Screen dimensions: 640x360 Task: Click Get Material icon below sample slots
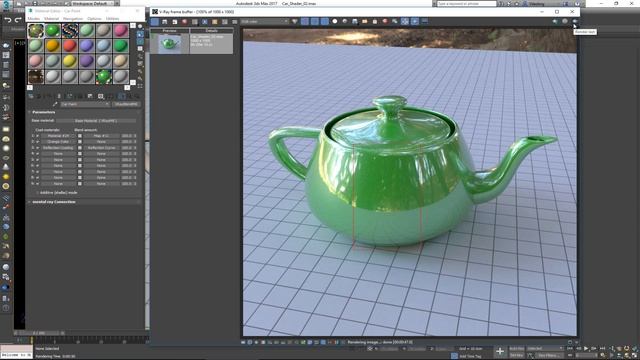coord(31,96)
